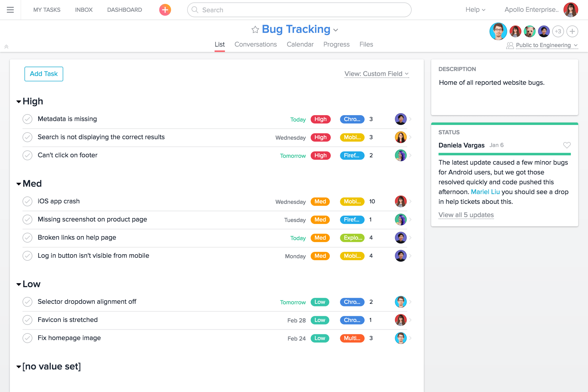This screenshot has height=392, width=588.
Task: Click the orange plus quick-add button
Action: point(165,10)
